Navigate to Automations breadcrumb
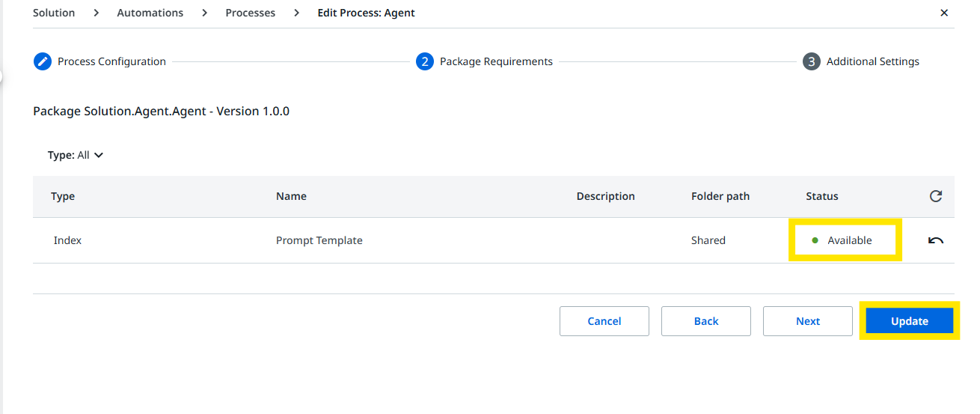This screenshot has width=980, height=414. 150,13
